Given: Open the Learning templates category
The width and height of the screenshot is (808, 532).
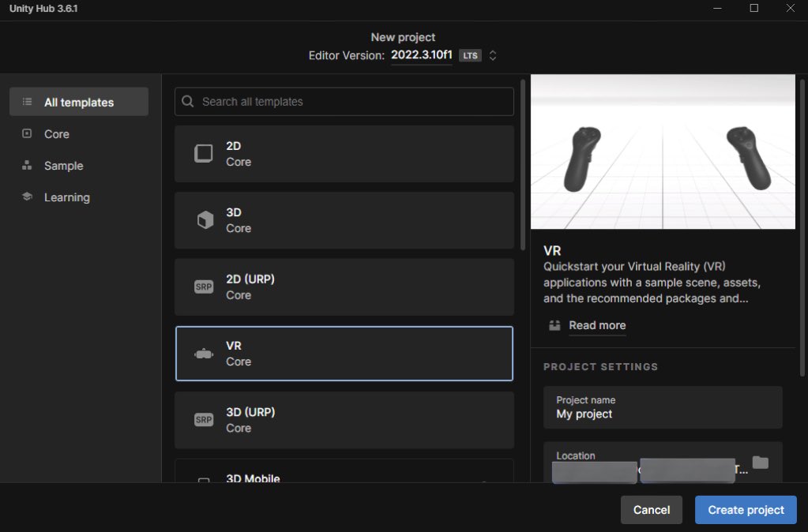Looking at the screenshot, I should point(67,197).
